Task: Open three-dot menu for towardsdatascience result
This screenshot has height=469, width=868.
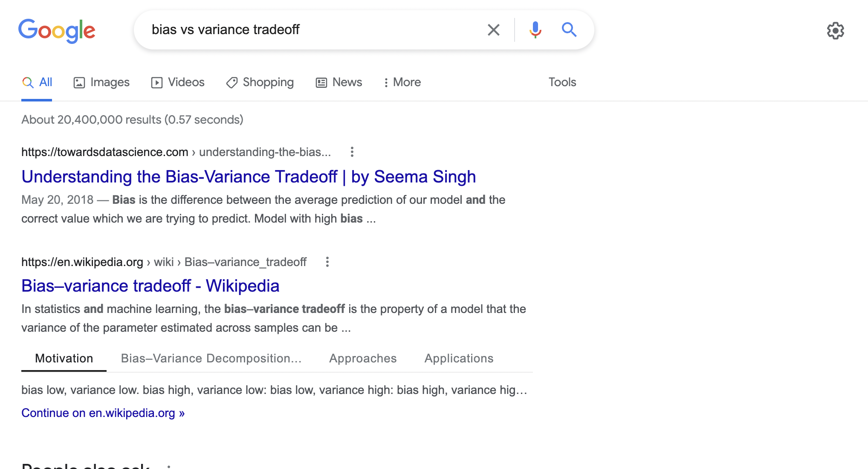Action: (352, 152)
